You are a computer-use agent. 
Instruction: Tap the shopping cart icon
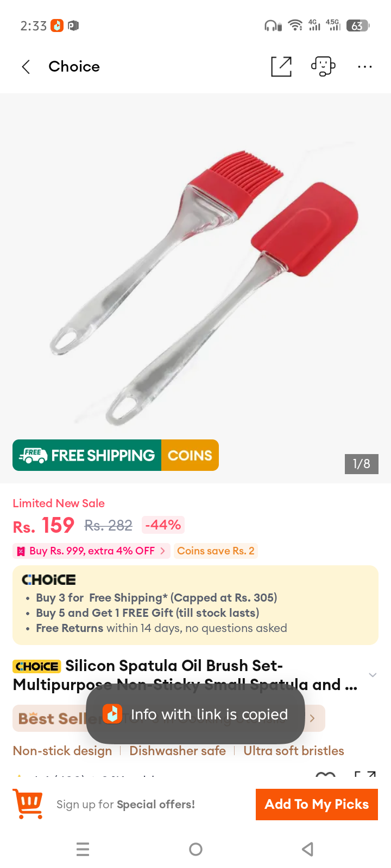pyautogui.click(x=28, y=804)
